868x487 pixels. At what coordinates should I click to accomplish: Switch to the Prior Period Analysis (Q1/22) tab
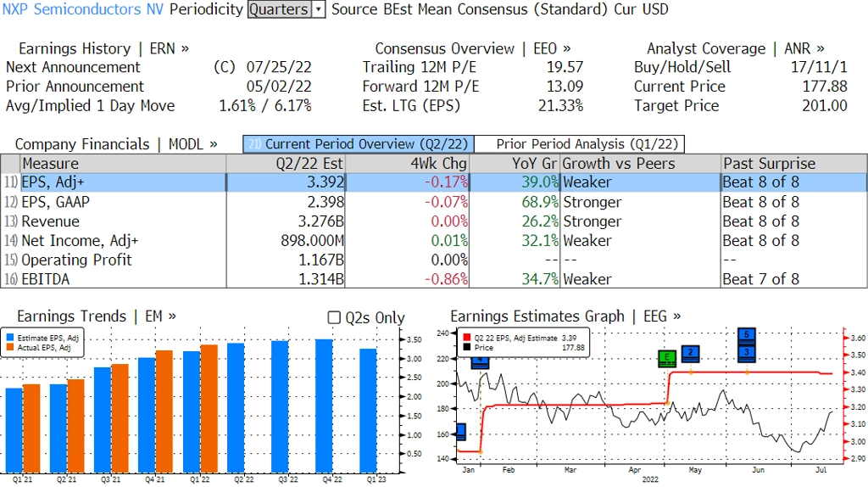tap(580, 144)
